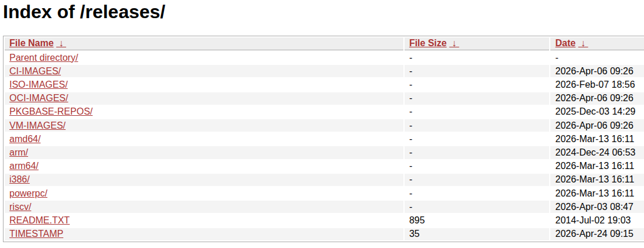This screenshot has width=644, height=248.
Task: Sort by File Name descending arrow
Action: point(61,43)
